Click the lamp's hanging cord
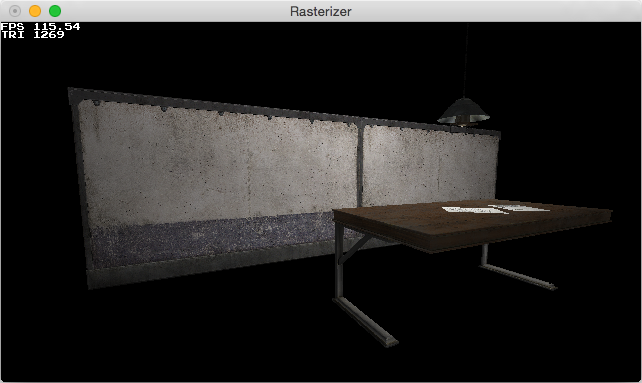This screenshot has width=642, height=383. point(466,60)
